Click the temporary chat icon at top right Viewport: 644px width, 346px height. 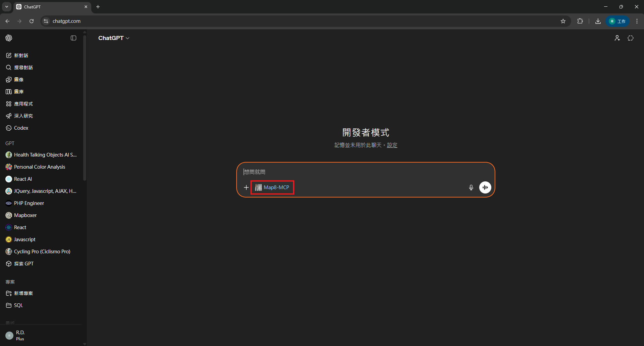(x=631, y=38)
